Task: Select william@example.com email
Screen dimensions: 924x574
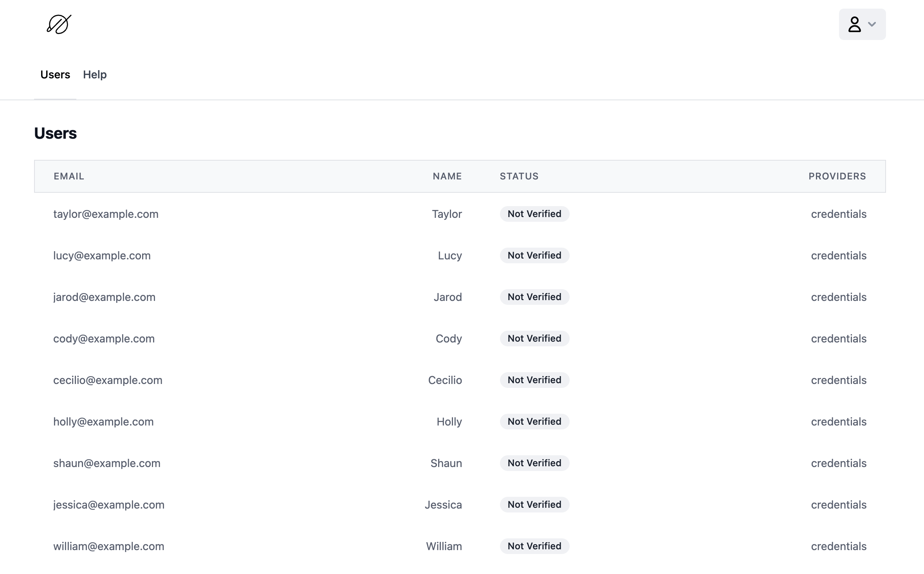Action: coord(109,546)
